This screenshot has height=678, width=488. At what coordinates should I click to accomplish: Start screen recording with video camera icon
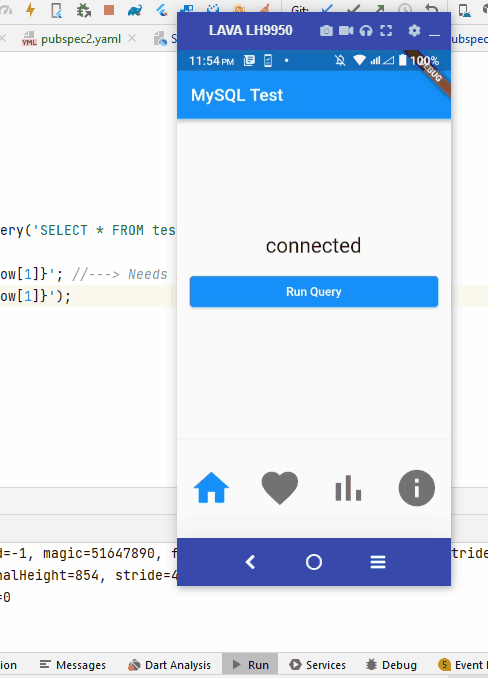[346, 31]
